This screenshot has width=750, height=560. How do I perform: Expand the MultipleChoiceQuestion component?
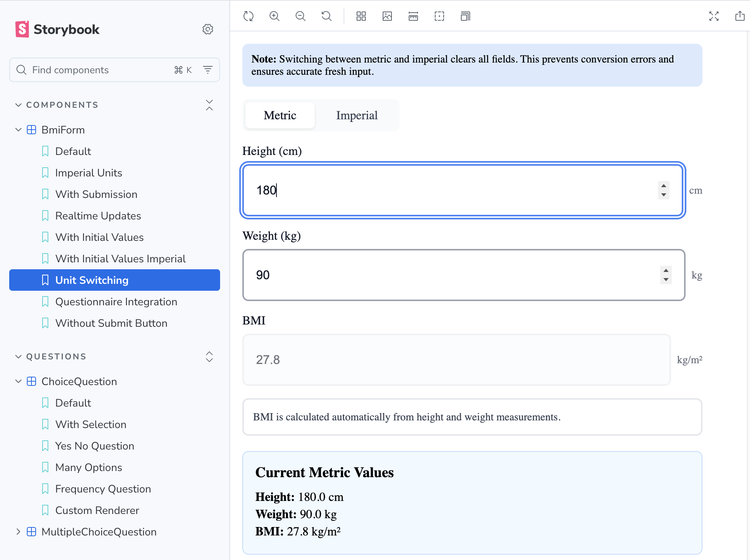[x=18, y=532]
